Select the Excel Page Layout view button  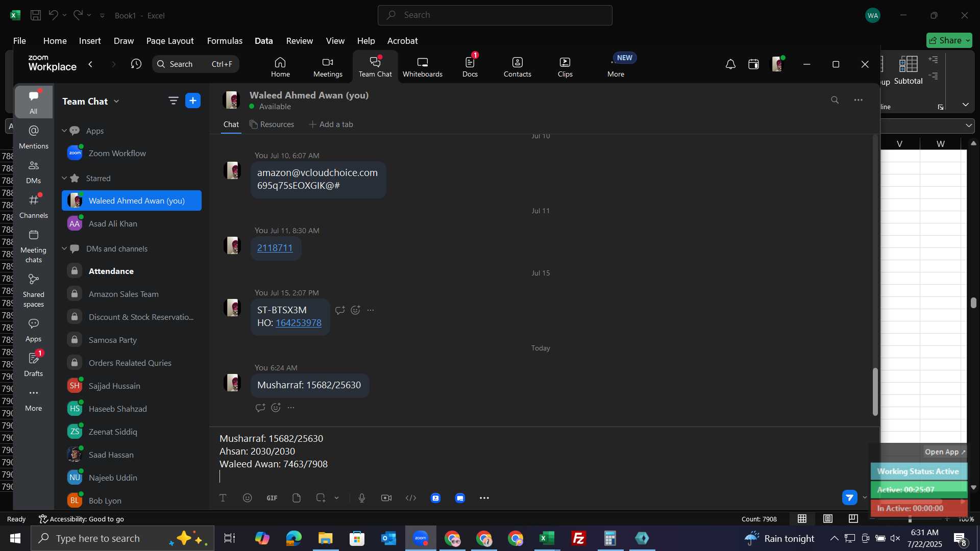(828, 519)
